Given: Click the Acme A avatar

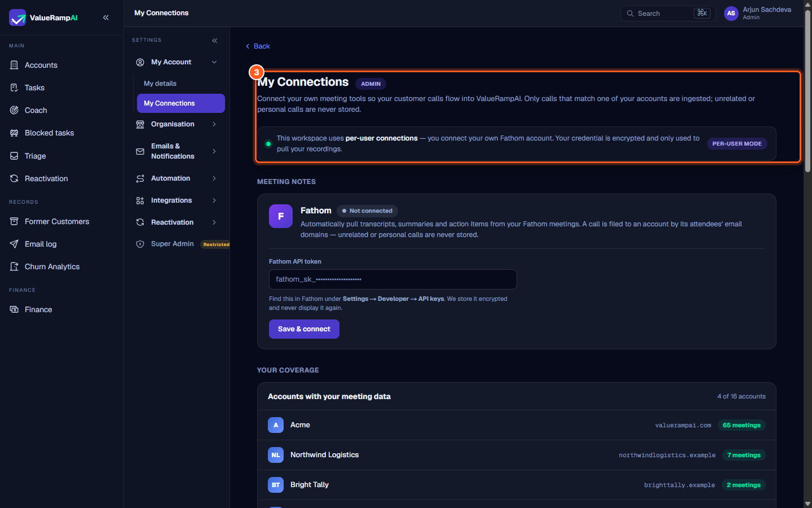Looking at the screenshot, I should pyautogui.click(x=276, y=425).
